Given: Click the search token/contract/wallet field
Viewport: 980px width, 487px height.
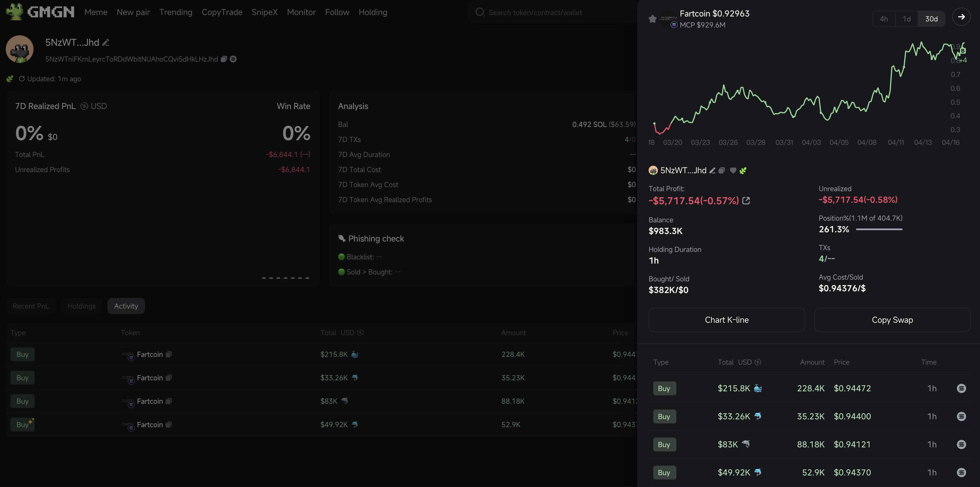Looking at the screenshot, I should (554, 12).
